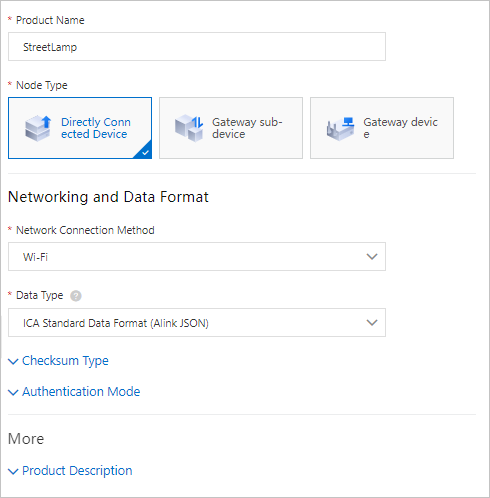This screenshot has height=498, width=490.
Task: Open the Data Type help question icon
Action: [76, 296]
